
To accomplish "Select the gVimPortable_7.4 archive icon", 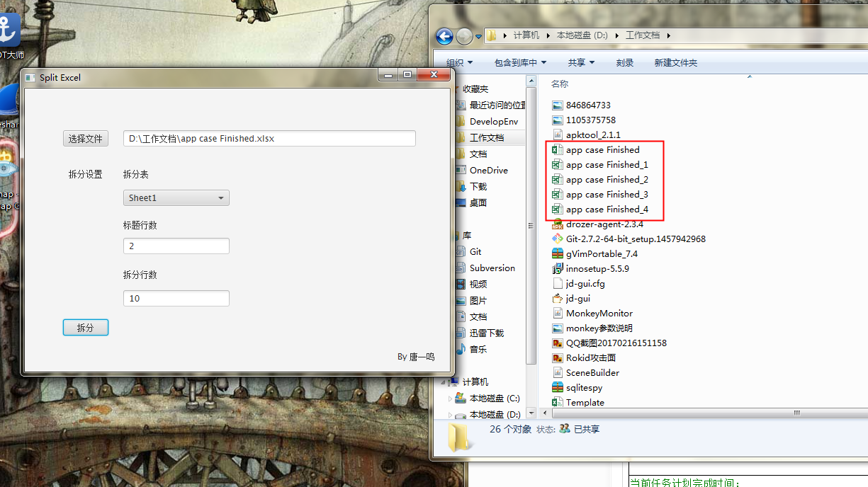I will [558, 254].
